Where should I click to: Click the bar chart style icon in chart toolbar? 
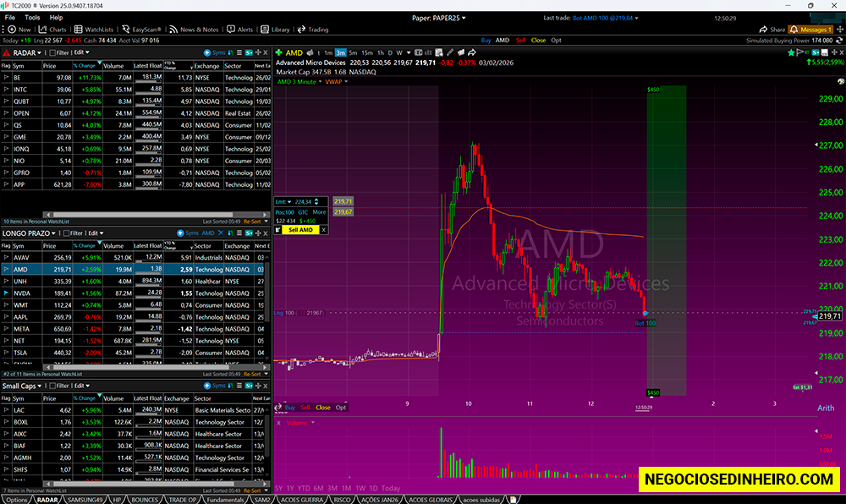(x=428, y=52)
